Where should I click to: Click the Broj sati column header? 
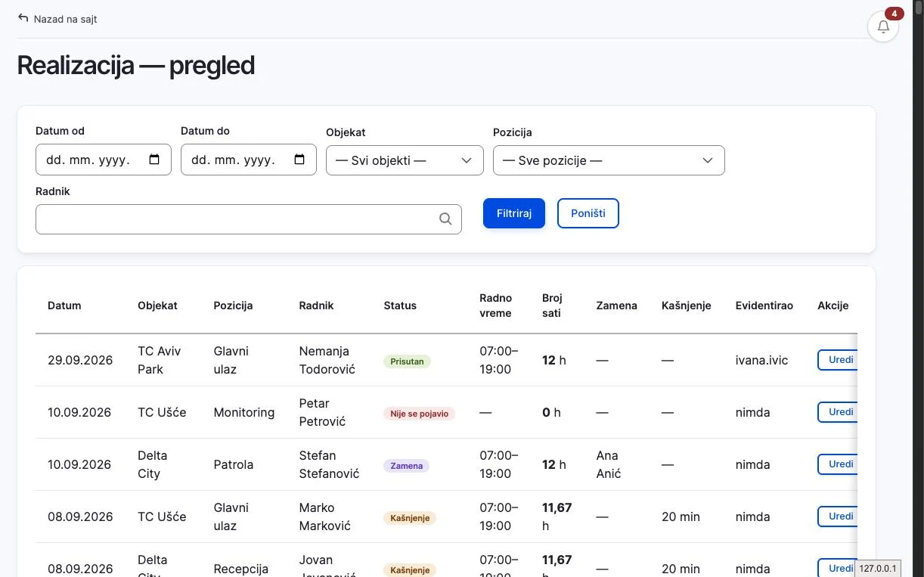click(x=552, y=306)
